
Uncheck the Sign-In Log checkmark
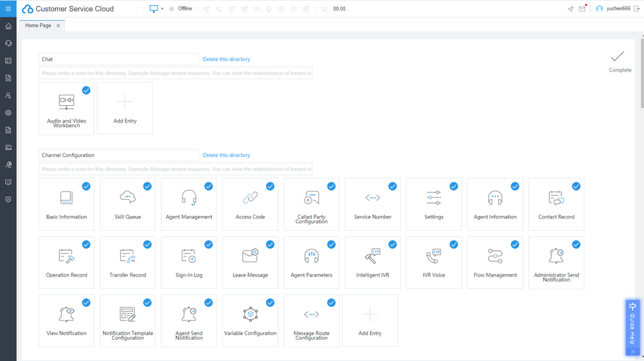click(209, 244)
